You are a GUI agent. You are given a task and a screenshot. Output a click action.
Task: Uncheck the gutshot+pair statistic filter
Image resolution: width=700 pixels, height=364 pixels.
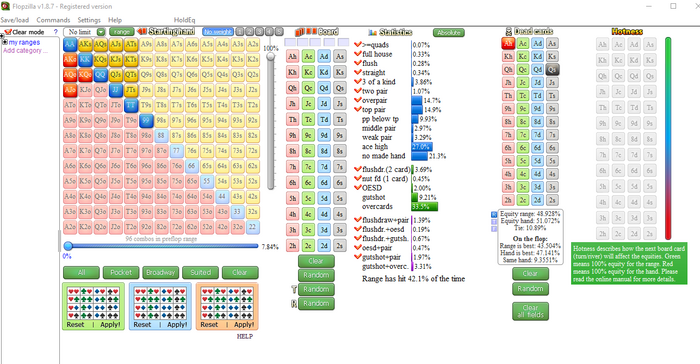(x=358, y=257)
